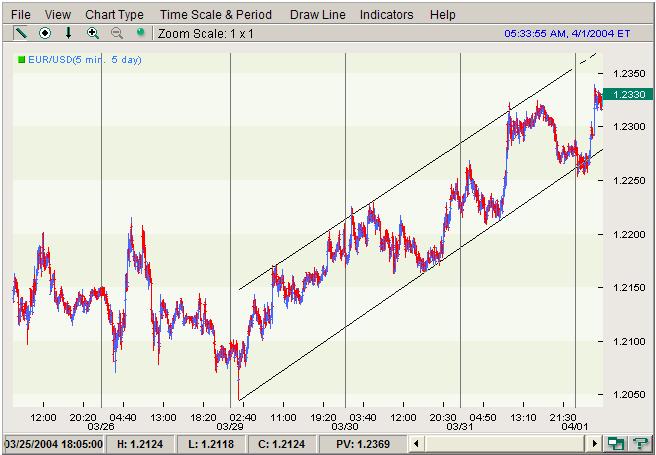
Task: Zoom in with the magnifier plus
Action: pyautogui.click(x=92, y=33)
